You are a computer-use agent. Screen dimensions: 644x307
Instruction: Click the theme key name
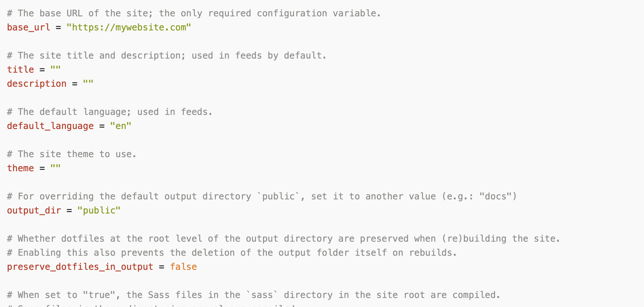click(20, 168)
